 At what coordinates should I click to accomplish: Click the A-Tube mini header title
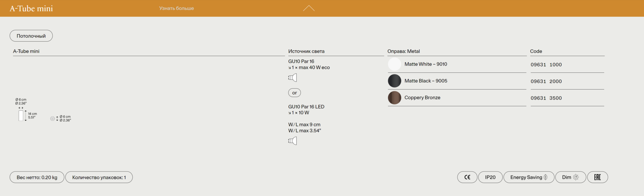(31, 8)
